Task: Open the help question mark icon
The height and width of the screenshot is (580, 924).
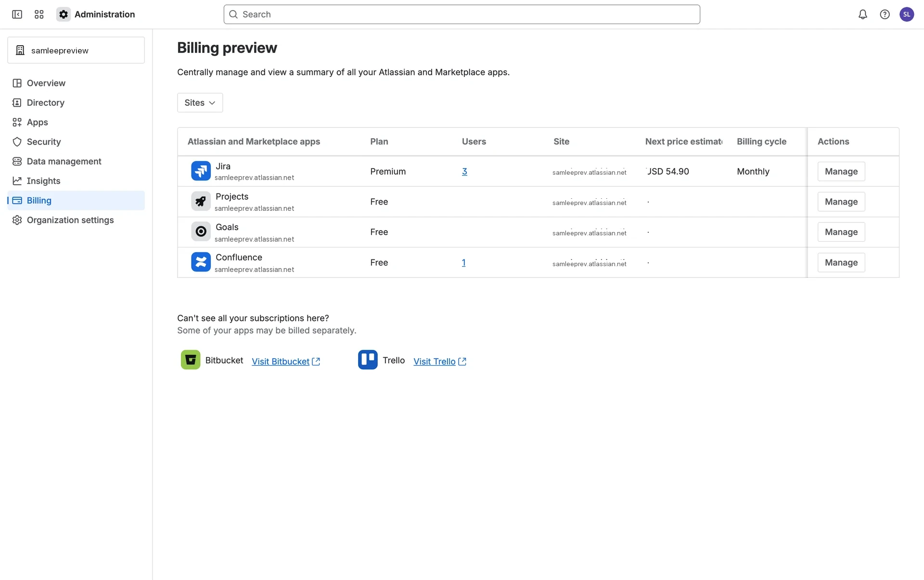Action: tap(885, 14)
